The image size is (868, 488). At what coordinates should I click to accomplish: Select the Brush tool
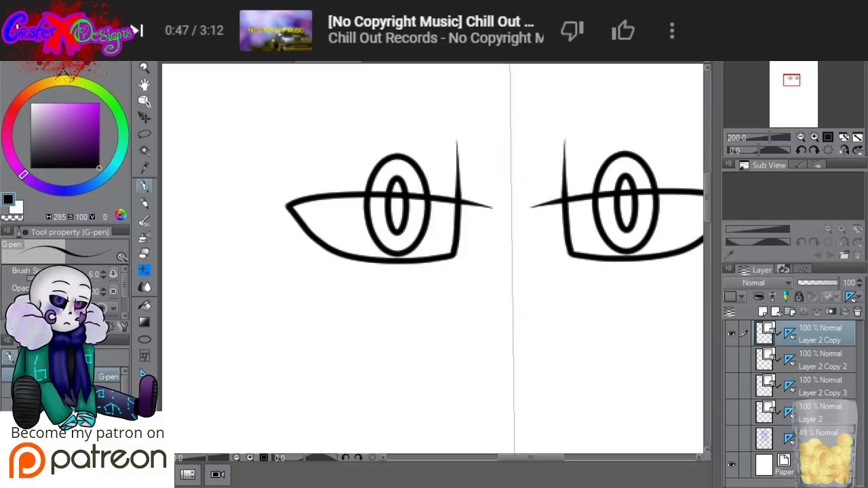pyautogui.click(x=144, y=220)
